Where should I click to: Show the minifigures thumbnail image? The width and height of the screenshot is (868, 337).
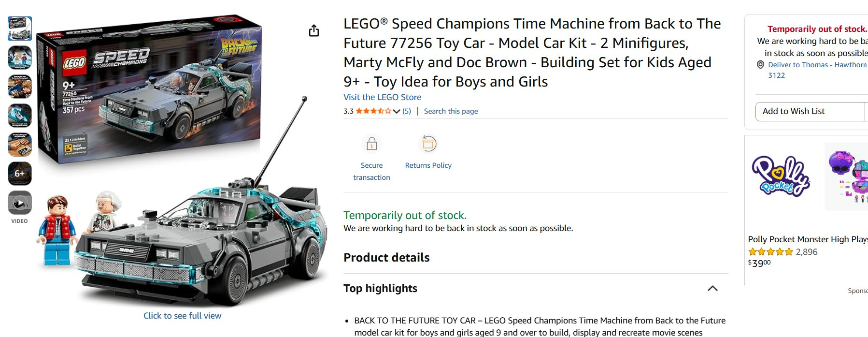[20, 58]
